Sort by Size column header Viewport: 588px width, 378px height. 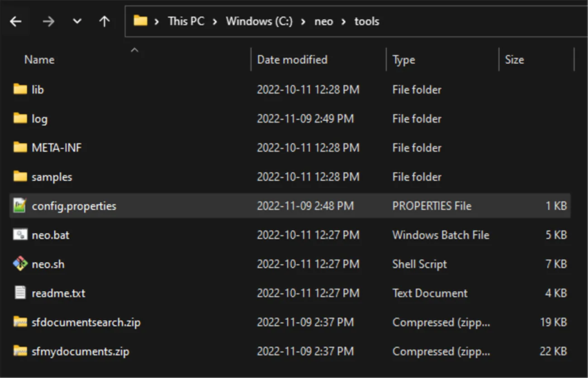514,60
